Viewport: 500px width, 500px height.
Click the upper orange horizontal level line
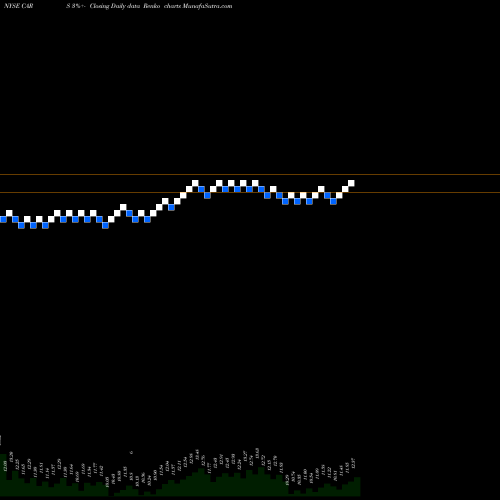click(x=250, y=174)
